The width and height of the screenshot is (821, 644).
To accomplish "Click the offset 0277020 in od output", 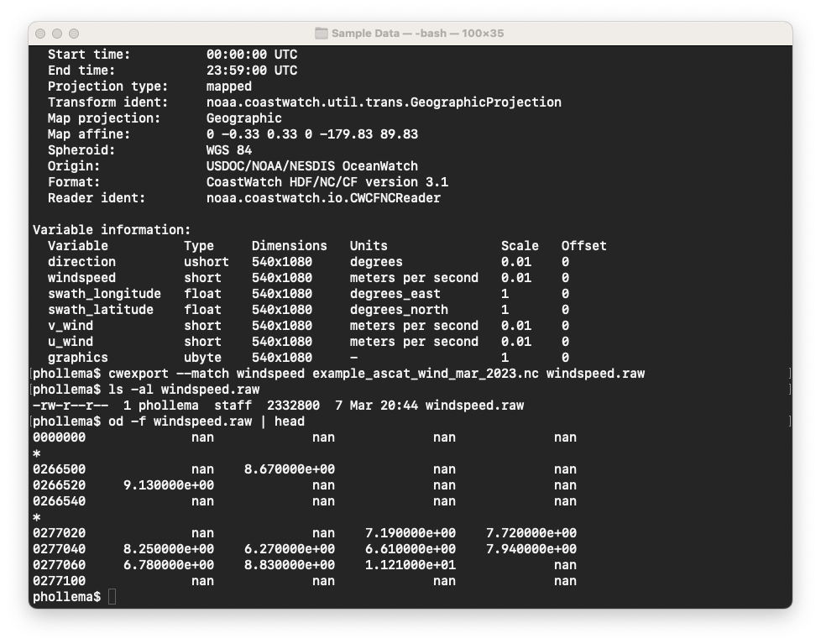I will click(x=59, y=533).
